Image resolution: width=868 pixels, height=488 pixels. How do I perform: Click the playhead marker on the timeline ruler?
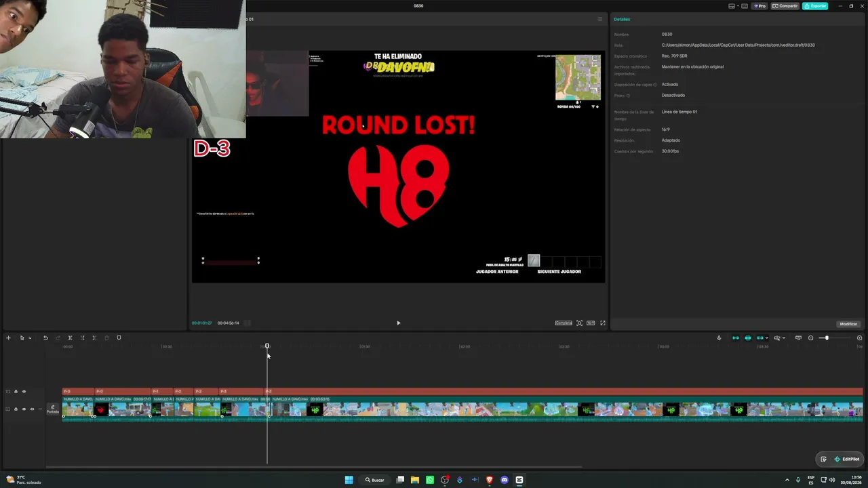click(267, 346)
